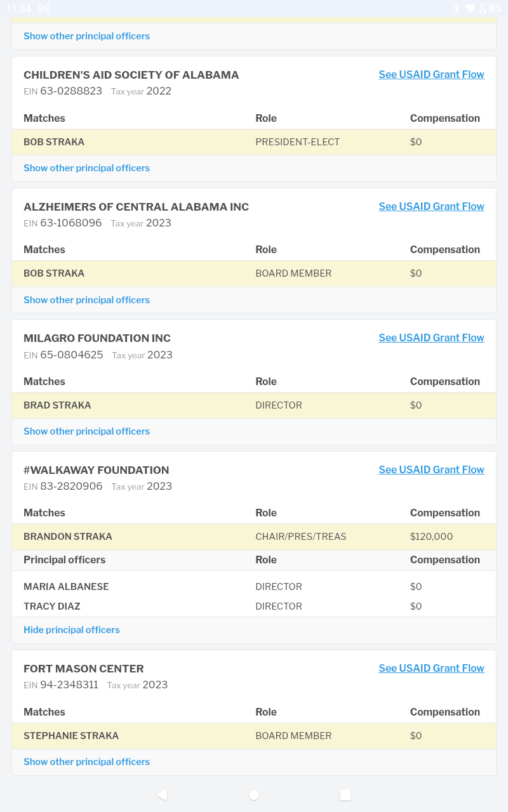Show other principal officers for Children's Aid Society
This screenshot has width=508, height=812.
tap(86, 168)
